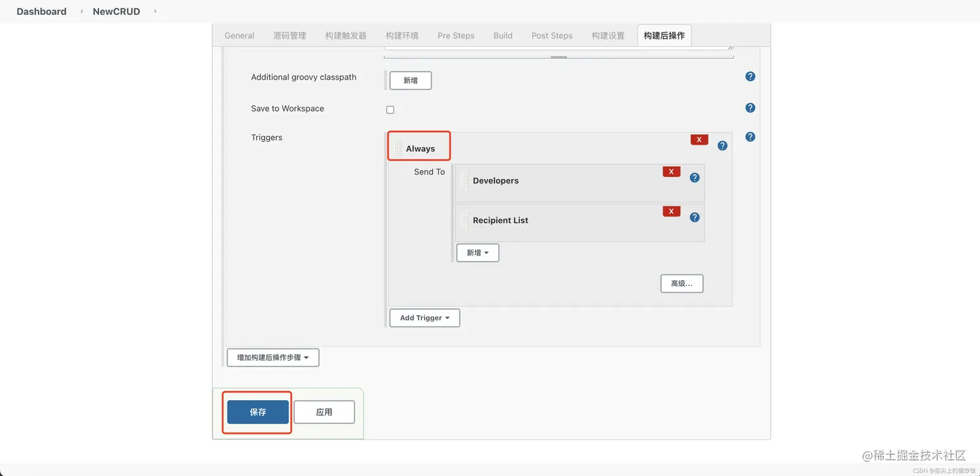Switch to the 构建环境 tab
Screen dimensions: 980x476
pyautogui.click(x=402, y=36)
